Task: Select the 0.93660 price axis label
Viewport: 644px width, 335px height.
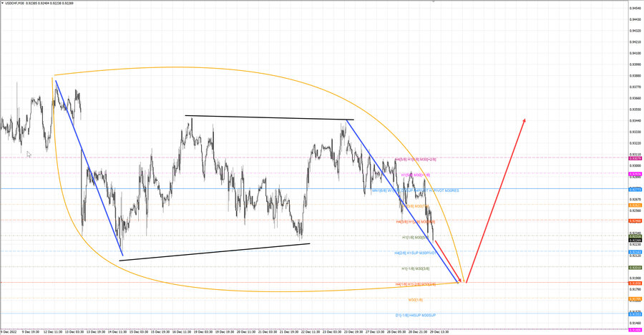Action: click(x=636, y=98)
